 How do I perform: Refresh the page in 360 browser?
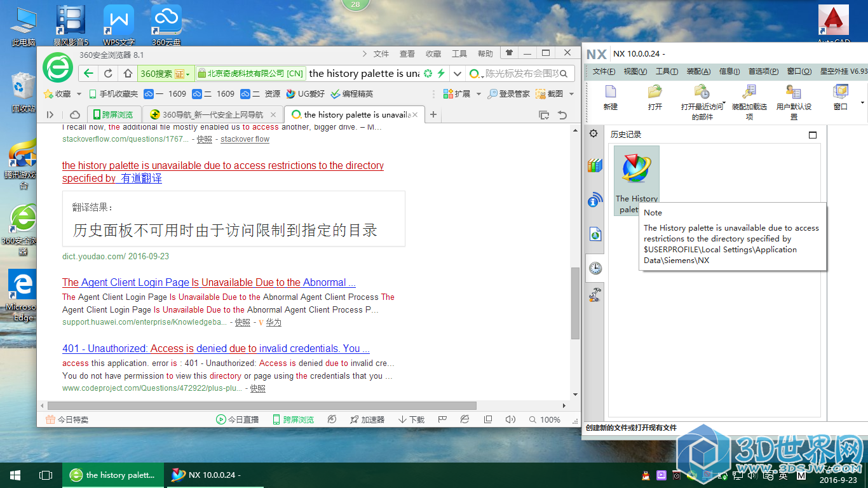[108, 73]
